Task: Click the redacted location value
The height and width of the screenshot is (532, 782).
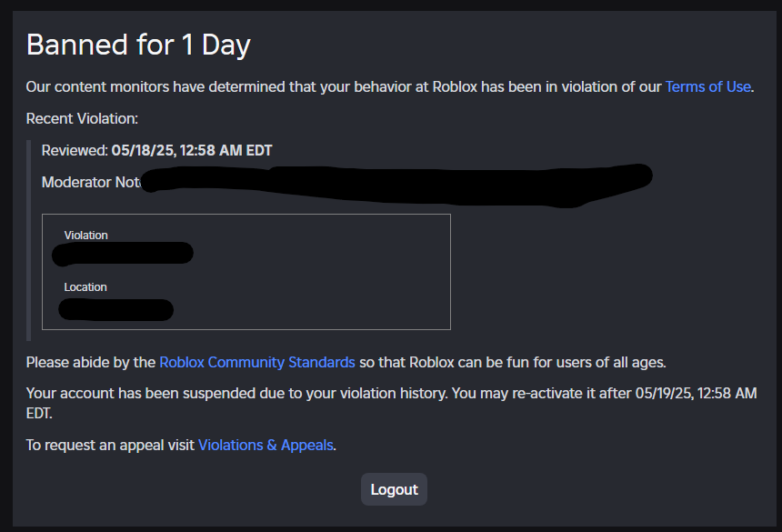Action: pos(116,309)
